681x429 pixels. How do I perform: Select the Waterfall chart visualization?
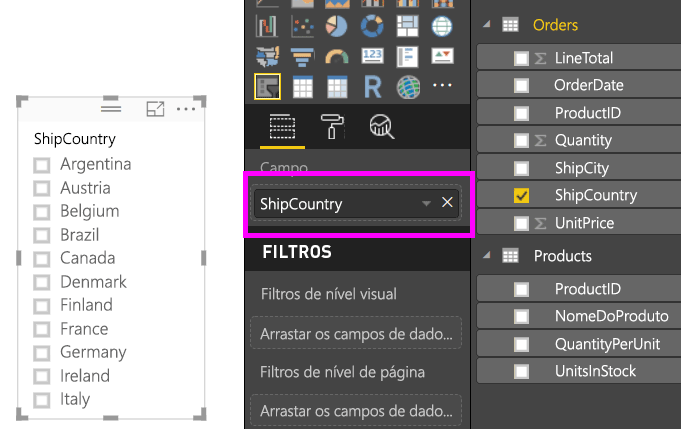tap(267, 26)
